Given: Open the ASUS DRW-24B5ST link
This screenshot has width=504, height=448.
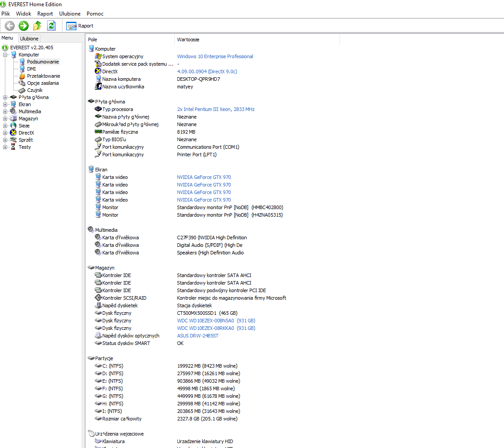Looking at the screenshot, I should point(198,336).
